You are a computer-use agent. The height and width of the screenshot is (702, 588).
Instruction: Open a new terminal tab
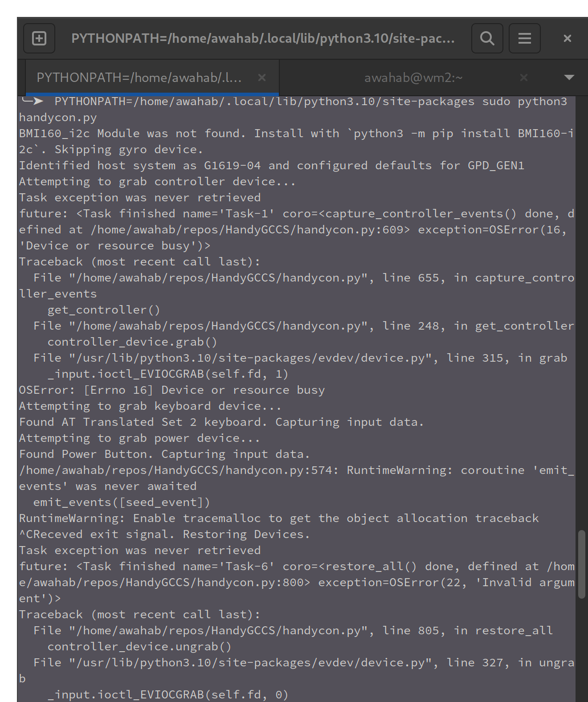39,38
